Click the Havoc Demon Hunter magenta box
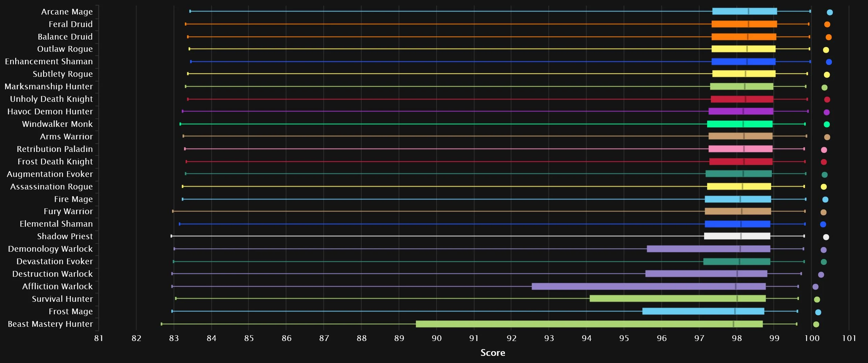This screenshot has height=363, width=868. 741,111
